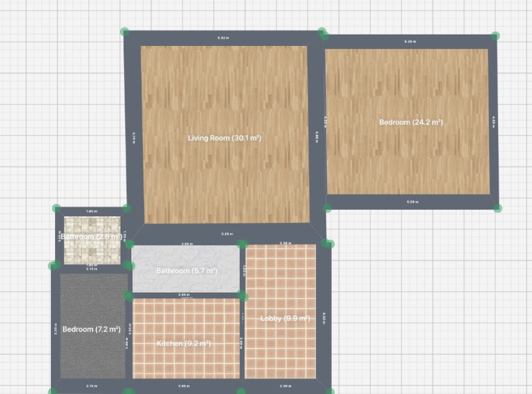Image resolution: width=532 pixels, height=394 pixels.
Task: Select large Bedroom's top-right corner node
Action: pyautogui.click(x=495, y=36)
